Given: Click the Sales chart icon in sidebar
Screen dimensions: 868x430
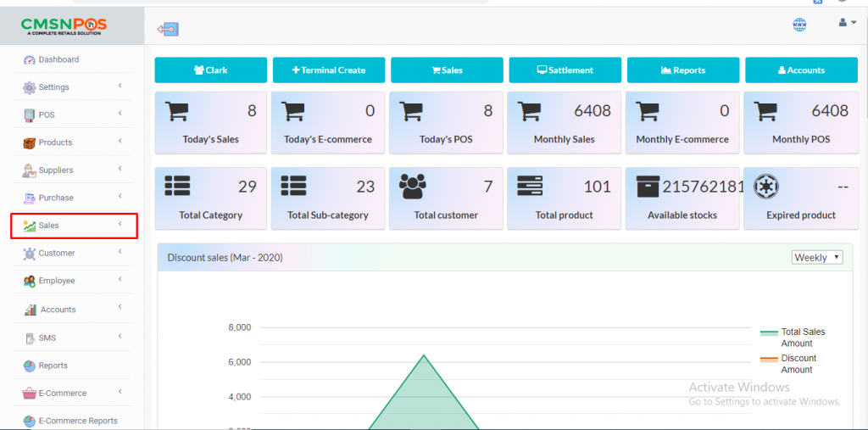Looking at the screenshot, I should (30, 226).
